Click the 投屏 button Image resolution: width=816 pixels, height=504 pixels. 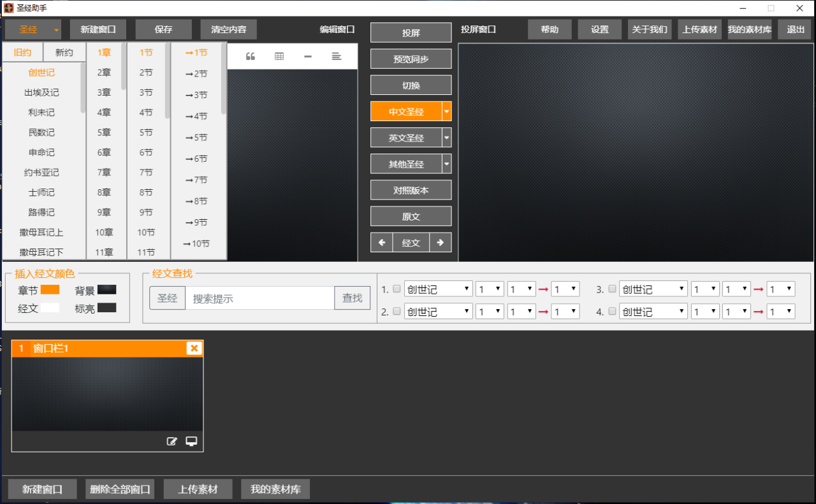coord(411,33)
